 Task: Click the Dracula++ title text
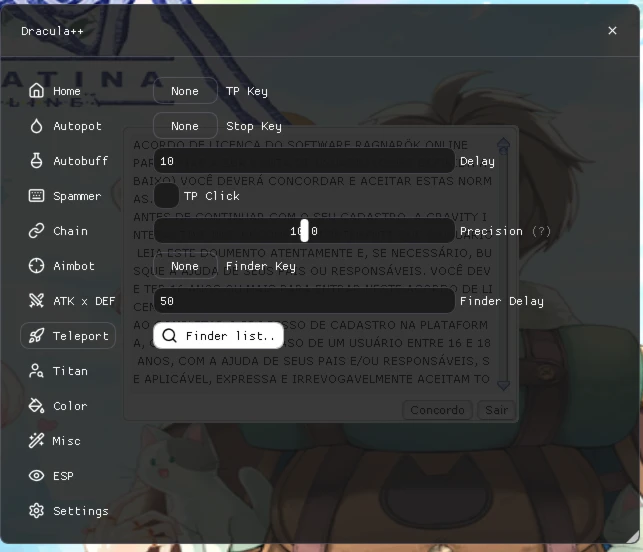52,31
